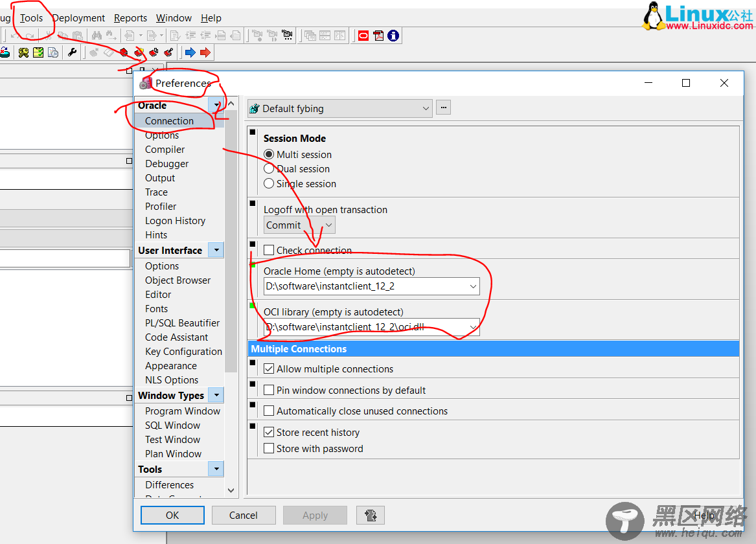Open the Reports menu
The width and height of the screenshot is (756, 544).
point(131,18)
